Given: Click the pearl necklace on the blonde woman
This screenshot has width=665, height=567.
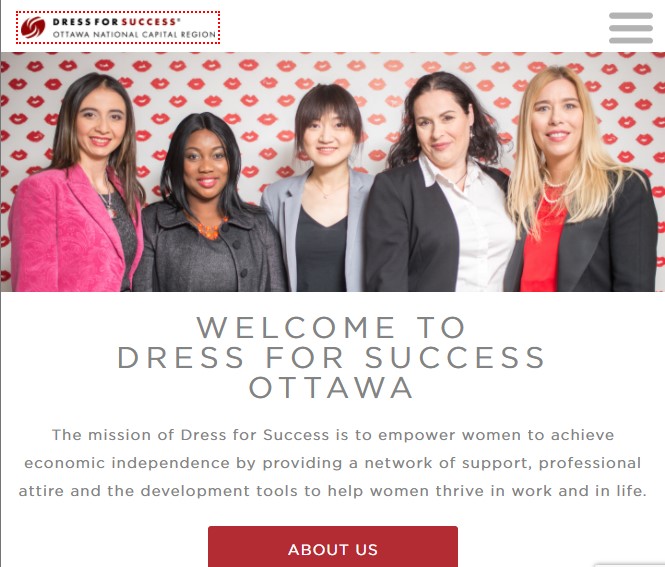Looking at the screenshot, I should click(554, 190).
